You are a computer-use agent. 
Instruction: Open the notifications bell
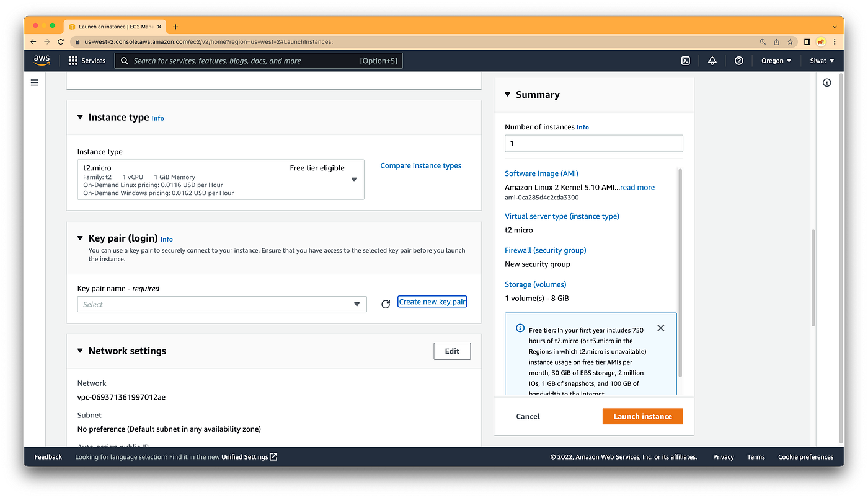pos(712,61)
